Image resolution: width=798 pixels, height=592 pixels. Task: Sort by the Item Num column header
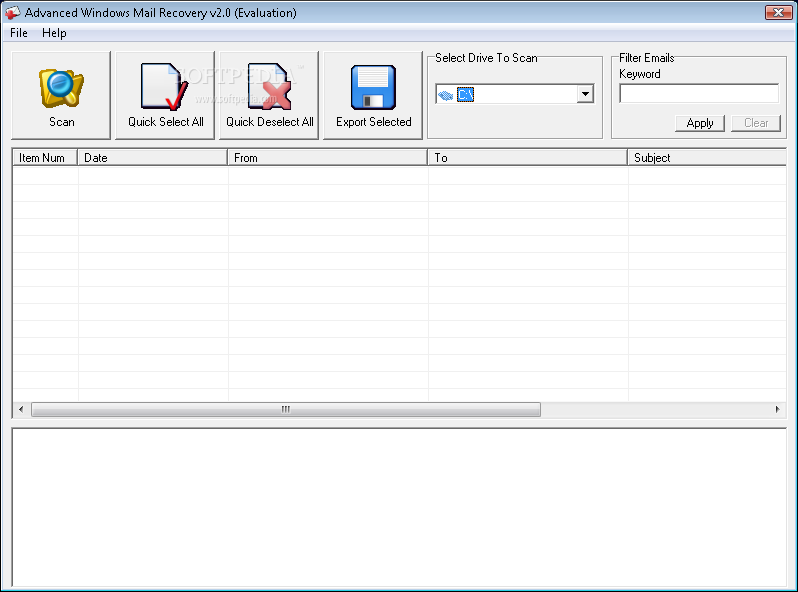44,158
